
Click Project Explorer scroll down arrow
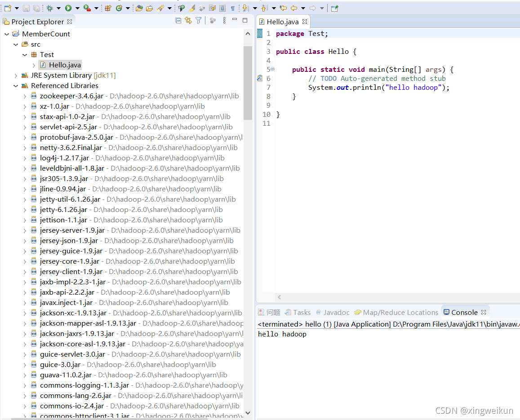coord(248,413)
